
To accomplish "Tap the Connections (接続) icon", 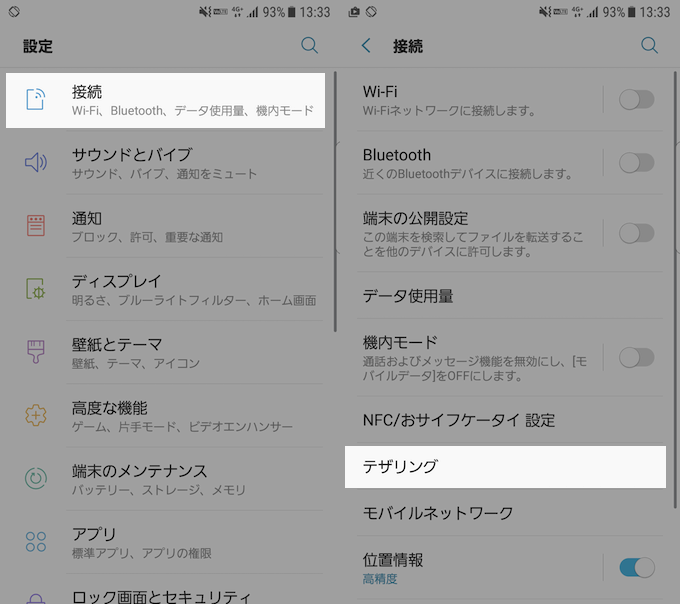I will (36, 99).
